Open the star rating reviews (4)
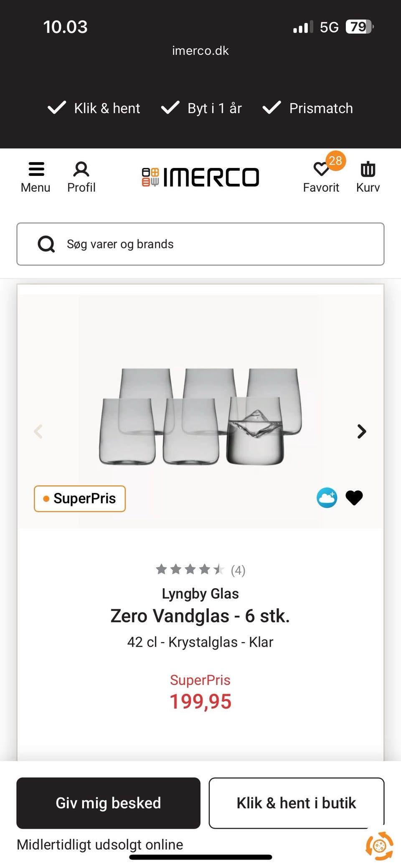This screenshot has height=868, width=401. [200, 570]
